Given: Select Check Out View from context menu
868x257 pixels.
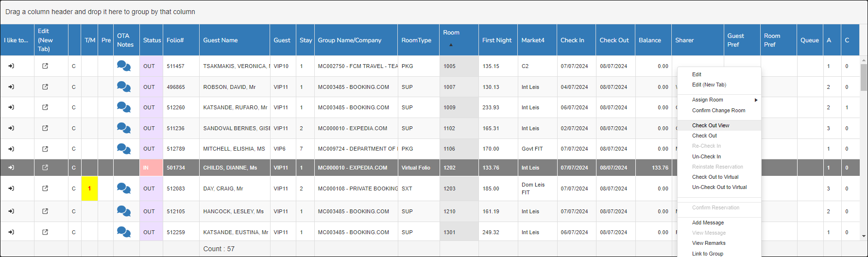Looking at the screenshot, I should point(711,125).
